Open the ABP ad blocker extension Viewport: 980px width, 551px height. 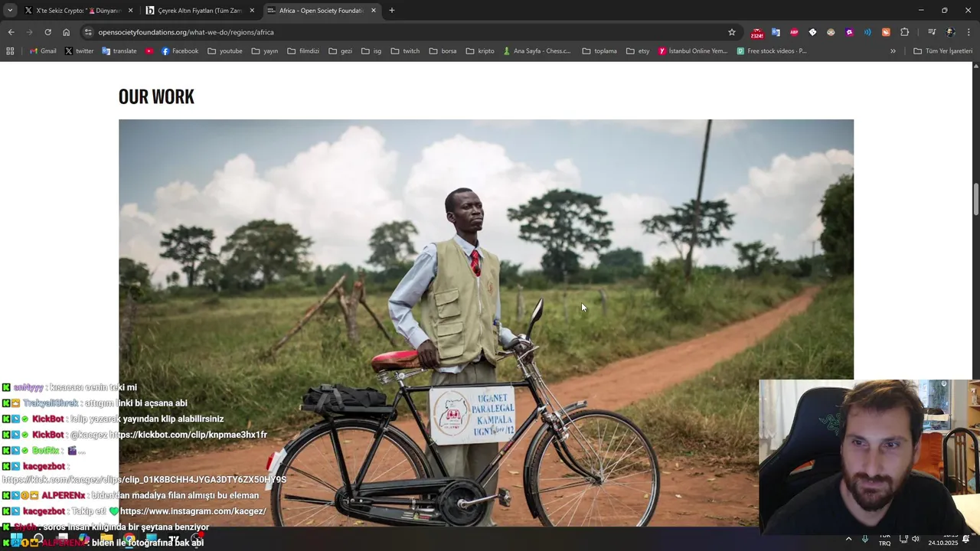pyautogui.click(x=794, y=32)
